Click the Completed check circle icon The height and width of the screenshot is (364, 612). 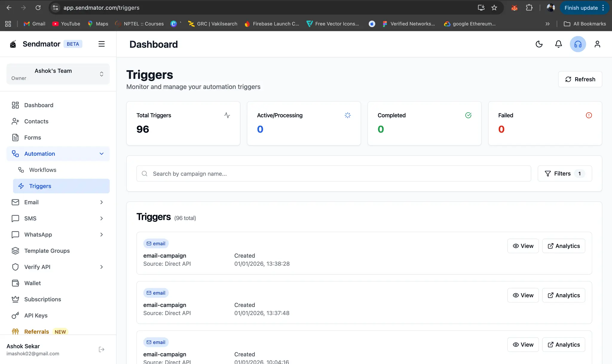[468, 115]
